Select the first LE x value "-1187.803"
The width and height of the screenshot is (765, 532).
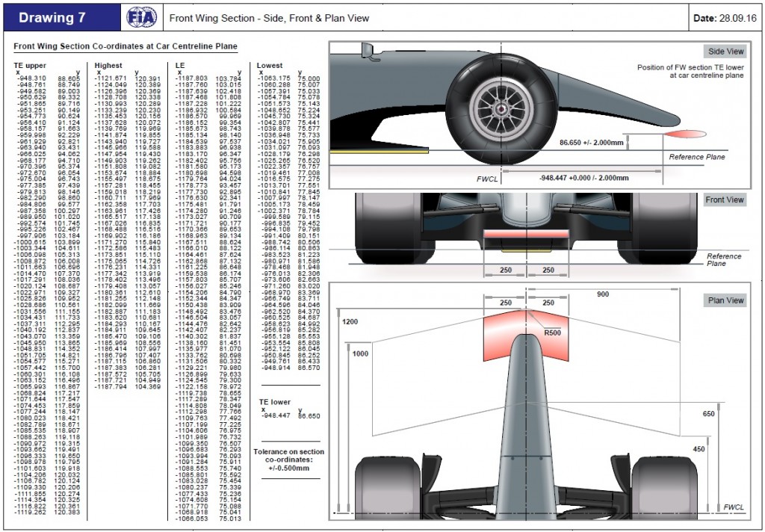[191, 78]
